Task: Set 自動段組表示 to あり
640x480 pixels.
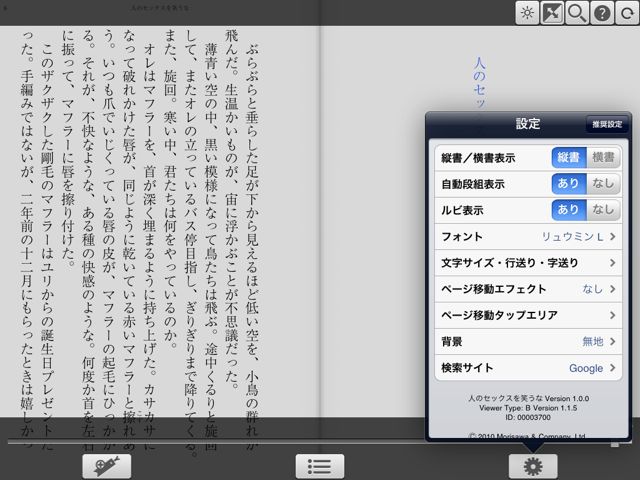Action: [569, 184]
